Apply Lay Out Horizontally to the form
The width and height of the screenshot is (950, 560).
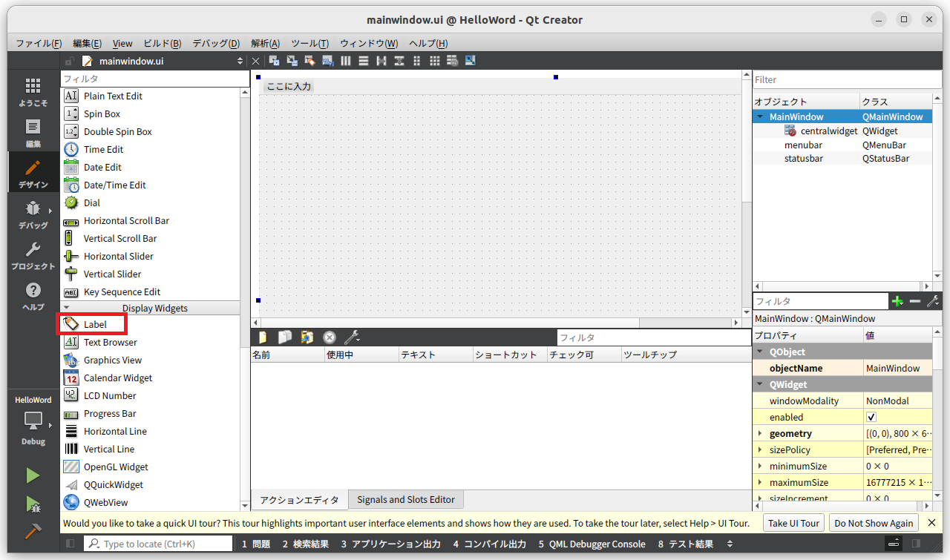(x=345, y=60)
